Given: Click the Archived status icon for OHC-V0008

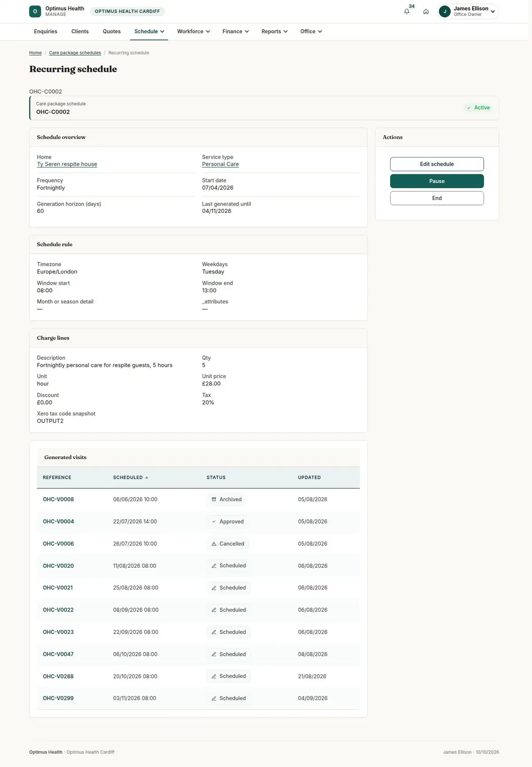Looking at the screenshot, I should [214, 500].
